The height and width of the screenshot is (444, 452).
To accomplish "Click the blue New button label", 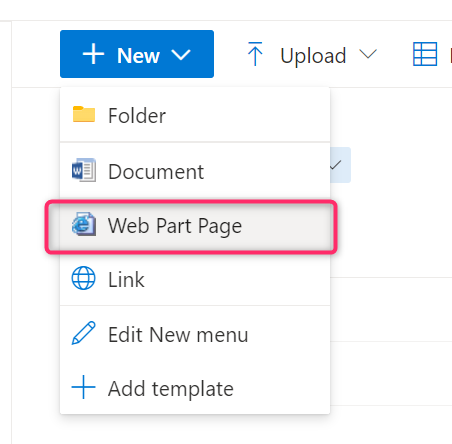I will tap(138, 55).
